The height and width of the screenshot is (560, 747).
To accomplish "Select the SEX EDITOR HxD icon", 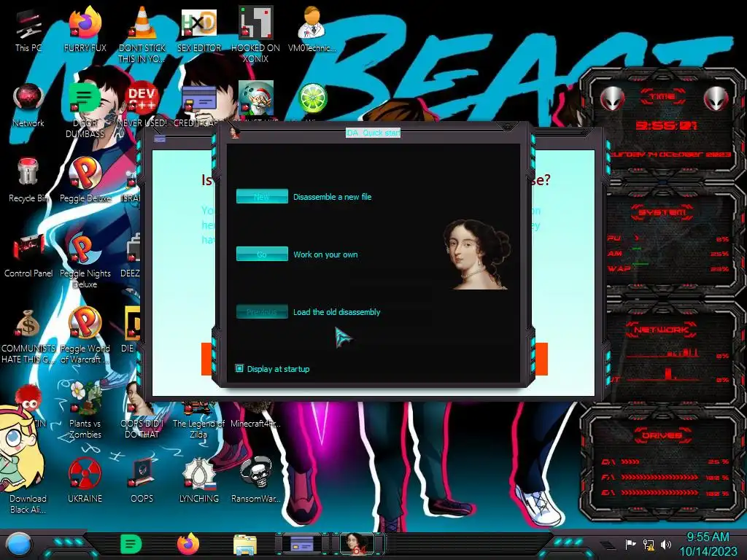I will [199, 30].
